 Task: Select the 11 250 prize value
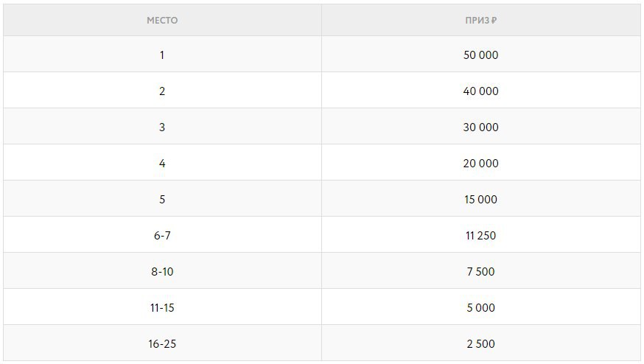coord(480,235)
